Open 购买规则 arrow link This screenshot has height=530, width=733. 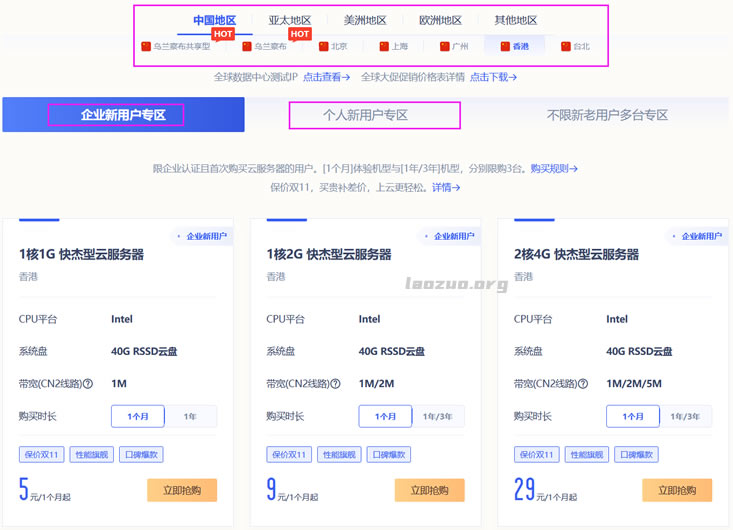(553, 169)
